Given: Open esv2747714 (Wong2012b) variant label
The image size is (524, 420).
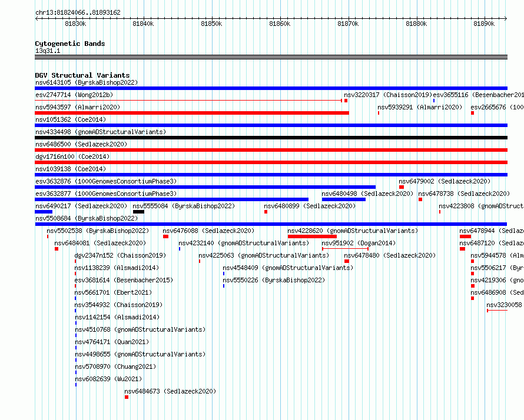Looking at the screenshot, I should (74, 95).
